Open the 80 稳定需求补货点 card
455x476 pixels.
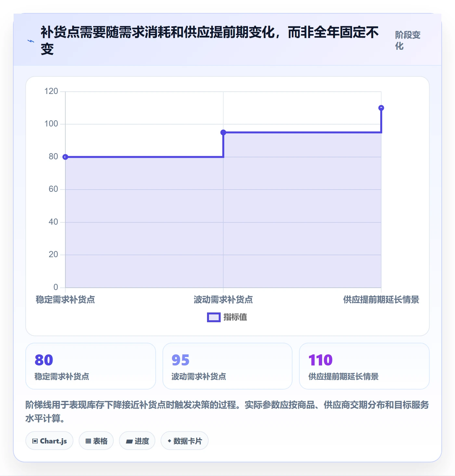coord(91,366)
